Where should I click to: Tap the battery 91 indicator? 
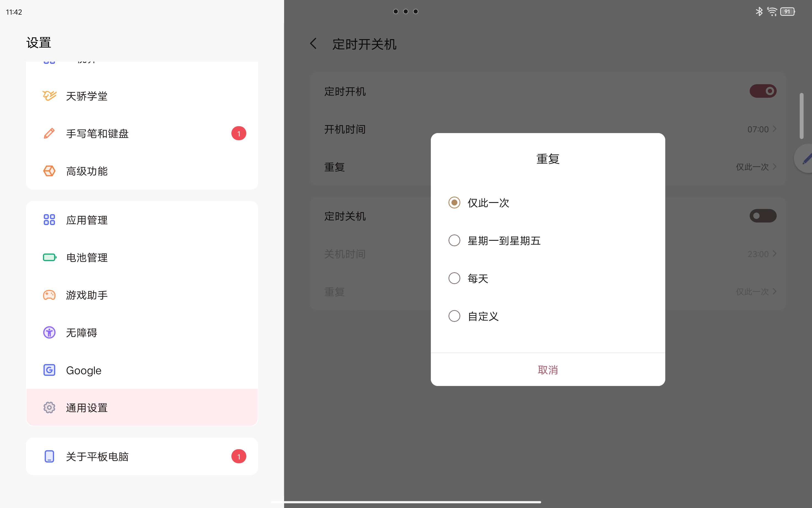coord(787,11)
